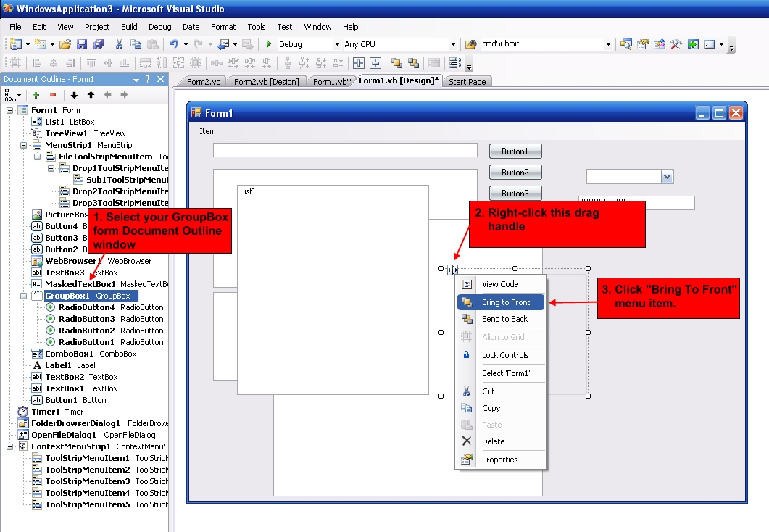Click the Undo arrow icon
The height and width of the screenshot is (532, 769).
coord(174,44)
